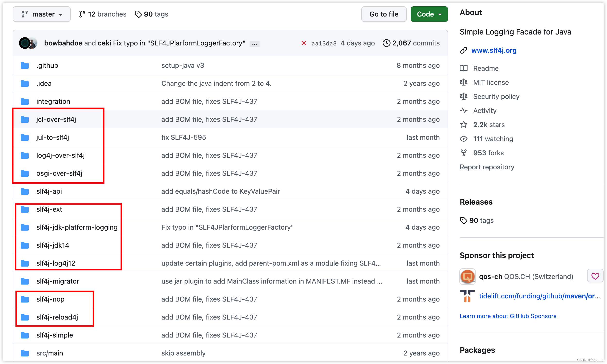Screen dimensions: 607x364
Task: Open the slf4j-api folder
Action: point(49,191)
